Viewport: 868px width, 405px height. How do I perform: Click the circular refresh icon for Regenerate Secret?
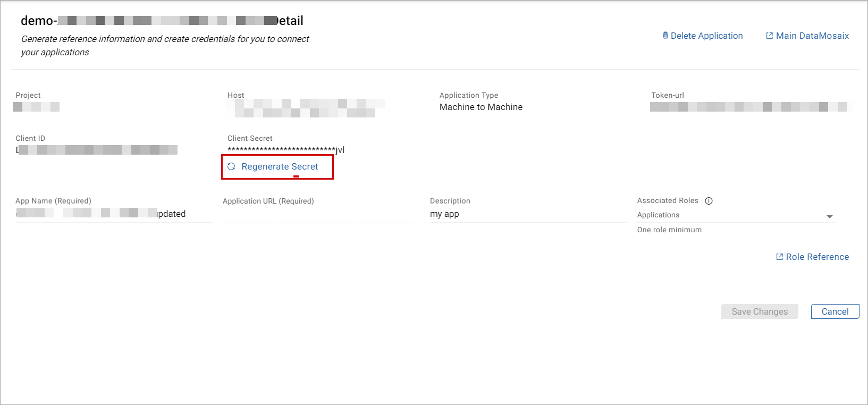pos(231,166)
